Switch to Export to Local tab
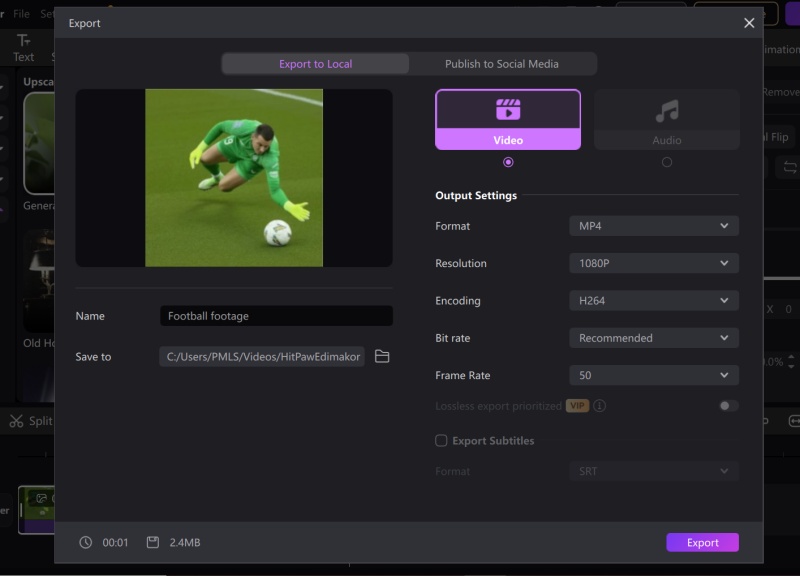This screenshot has width=800, height=576. (x=315, y=64)
